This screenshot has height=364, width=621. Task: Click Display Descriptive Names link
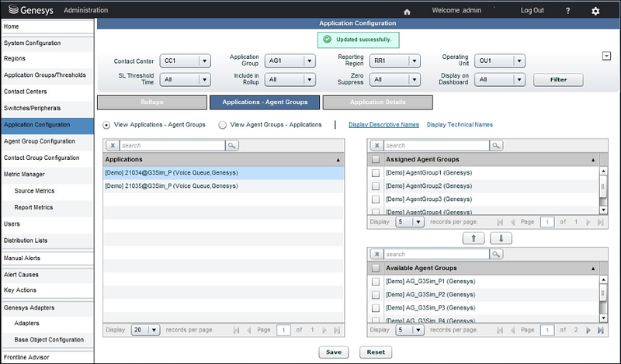[383, 125]
